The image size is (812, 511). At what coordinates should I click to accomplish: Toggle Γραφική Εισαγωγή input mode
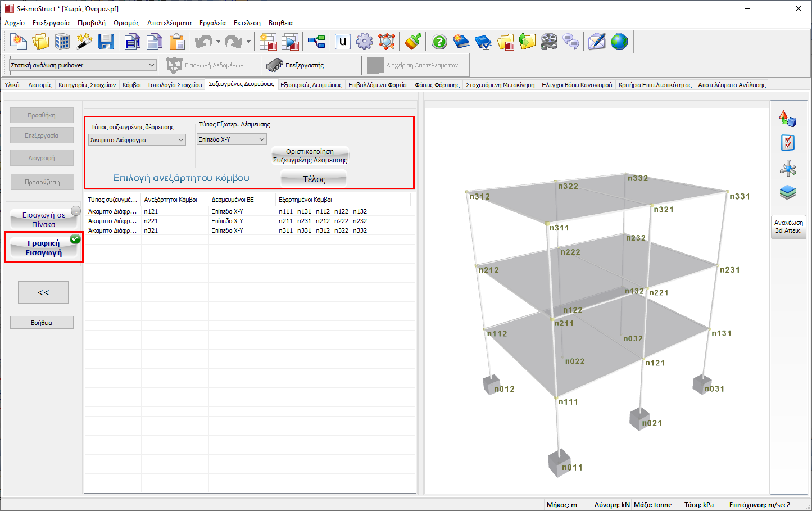tap(44, 247)
